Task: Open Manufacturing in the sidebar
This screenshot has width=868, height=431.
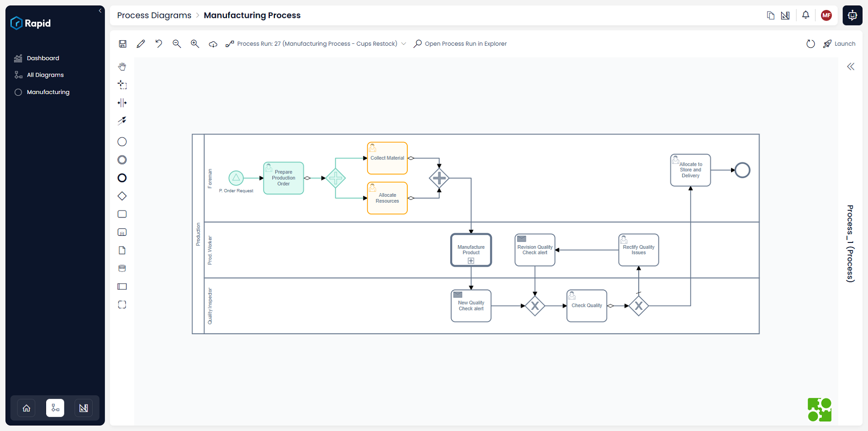Action: pyautogui.click(x=48, y=92)
